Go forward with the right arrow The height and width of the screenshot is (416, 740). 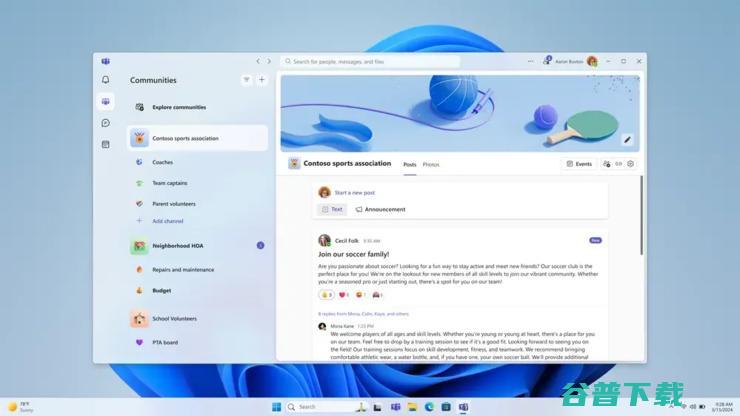tap(269, 61)
